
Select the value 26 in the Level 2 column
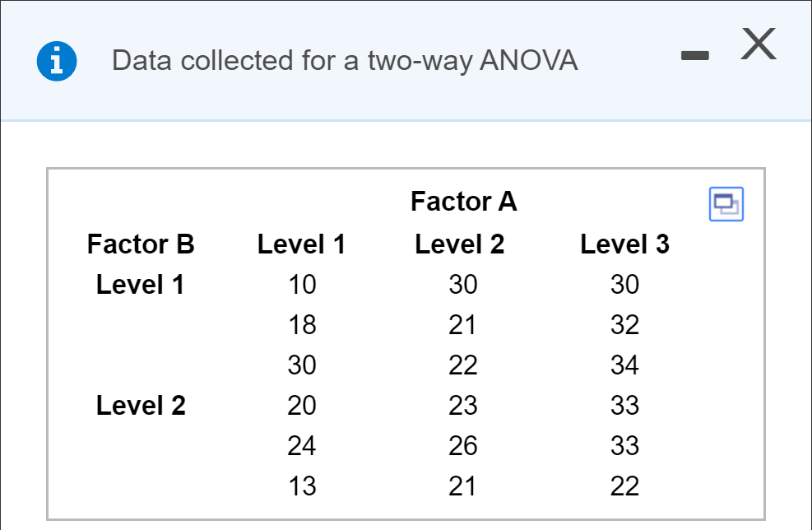pyautogui.click(x=463, y=445)
